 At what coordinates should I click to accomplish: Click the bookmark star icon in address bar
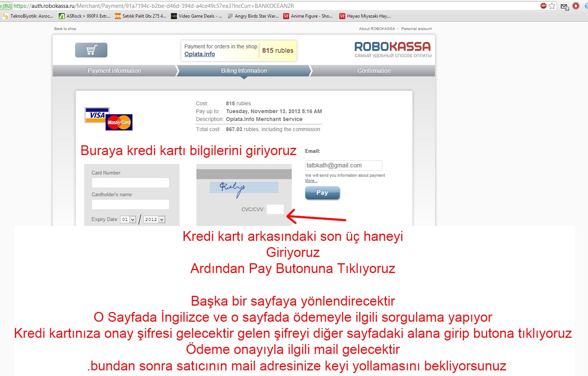click(552, 6)
